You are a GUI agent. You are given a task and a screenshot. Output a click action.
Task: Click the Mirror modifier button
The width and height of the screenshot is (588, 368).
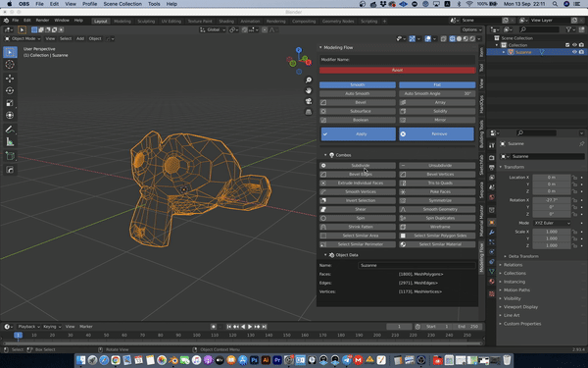[x=437, y=120]
